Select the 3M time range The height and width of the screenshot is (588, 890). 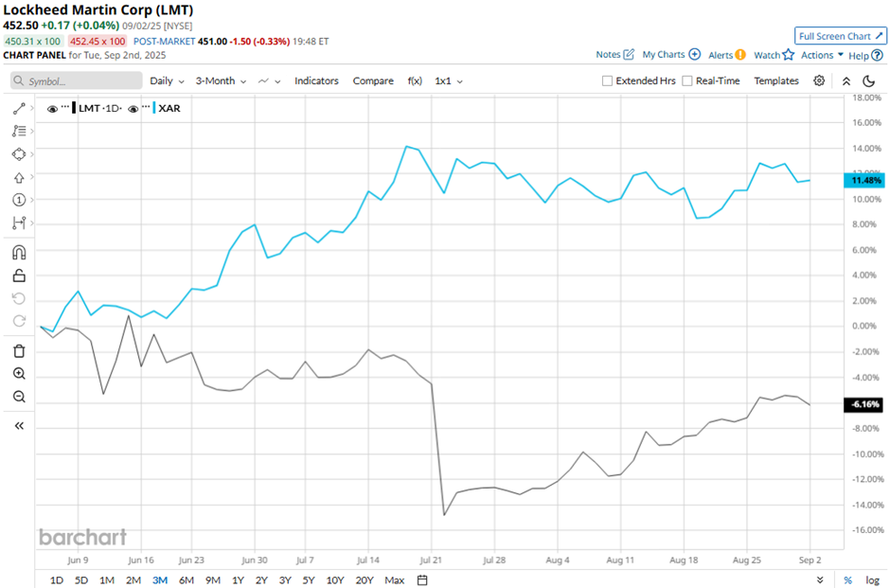(160, 580)
